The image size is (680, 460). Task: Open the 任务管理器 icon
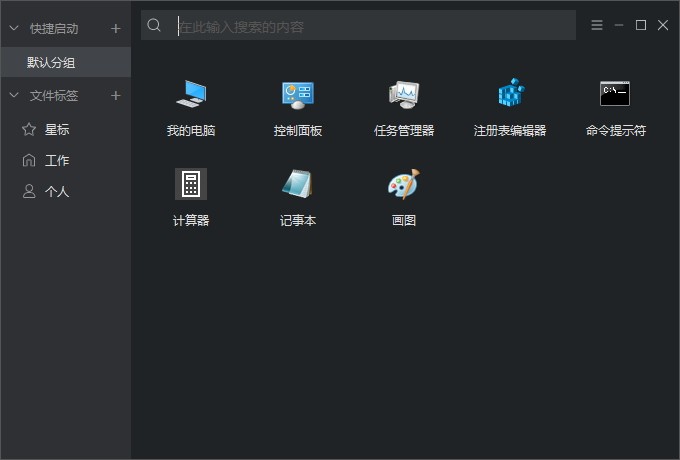click(404, 94)
